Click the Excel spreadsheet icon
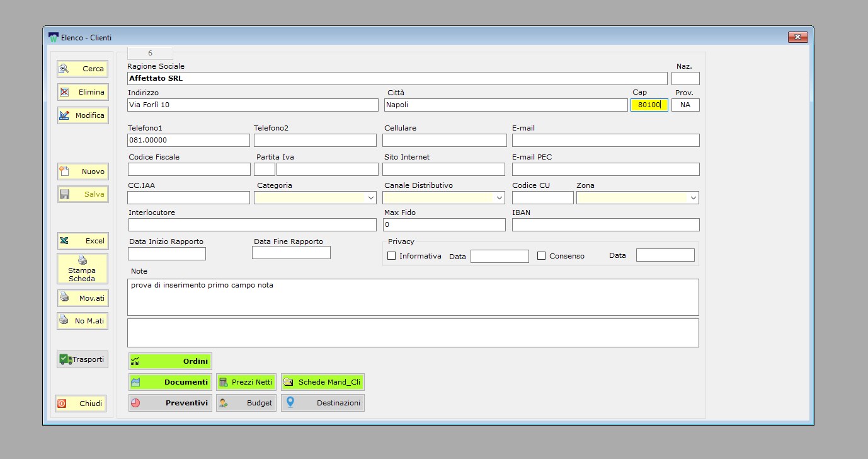868x459 pixels. pos(64,241)
